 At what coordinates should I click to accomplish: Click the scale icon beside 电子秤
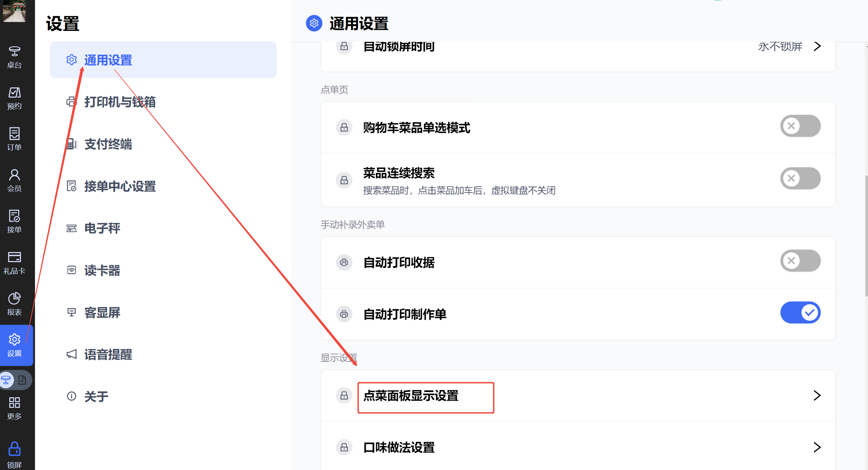click(71, 228)
